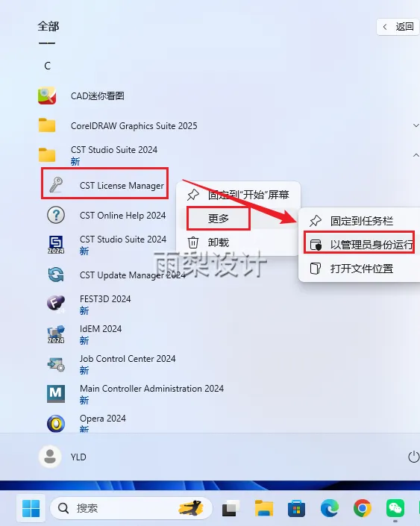Open CST Update Manager 2024 icon
The height and width of the screenshot is (526, 420).
[56, 275]
